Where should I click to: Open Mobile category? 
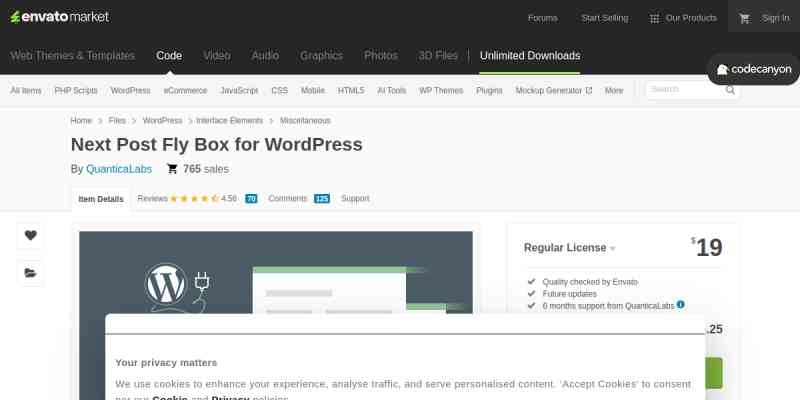click(313, 90)
